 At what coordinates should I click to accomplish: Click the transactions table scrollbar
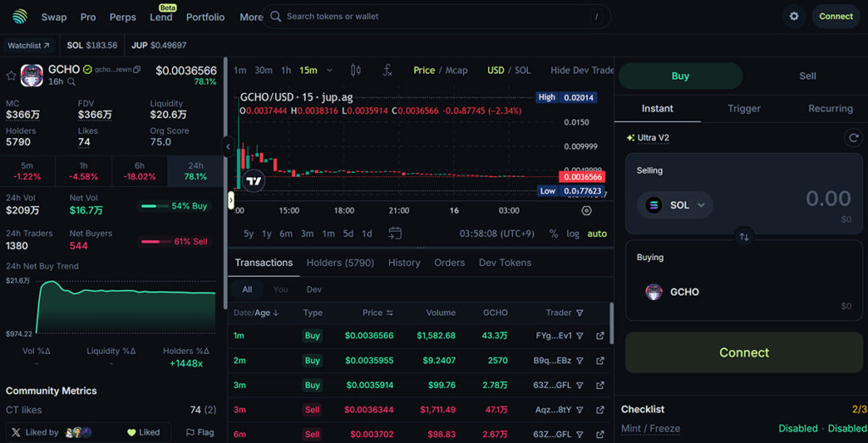(x=611, y=323)
